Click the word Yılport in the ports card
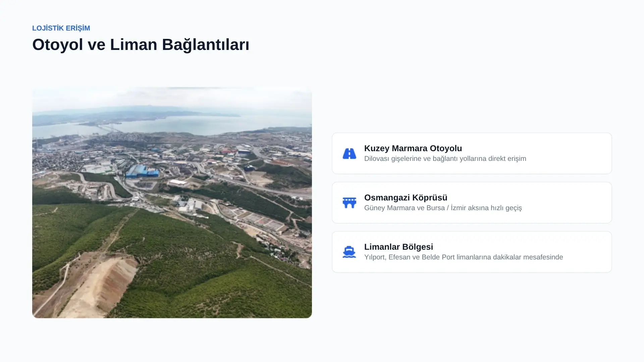Image resolution: width=644 pixels, height=362 pixels. [375, 257]
